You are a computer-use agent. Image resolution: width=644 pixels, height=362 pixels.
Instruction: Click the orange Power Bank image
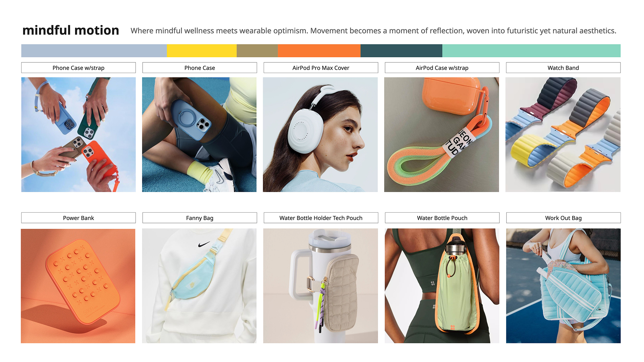(x=78, y=286)
